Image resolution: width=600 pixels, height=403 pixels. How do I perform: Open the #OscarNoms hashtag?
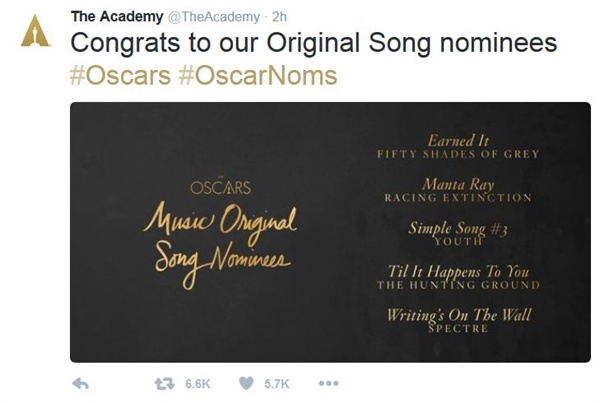[258, 75]
